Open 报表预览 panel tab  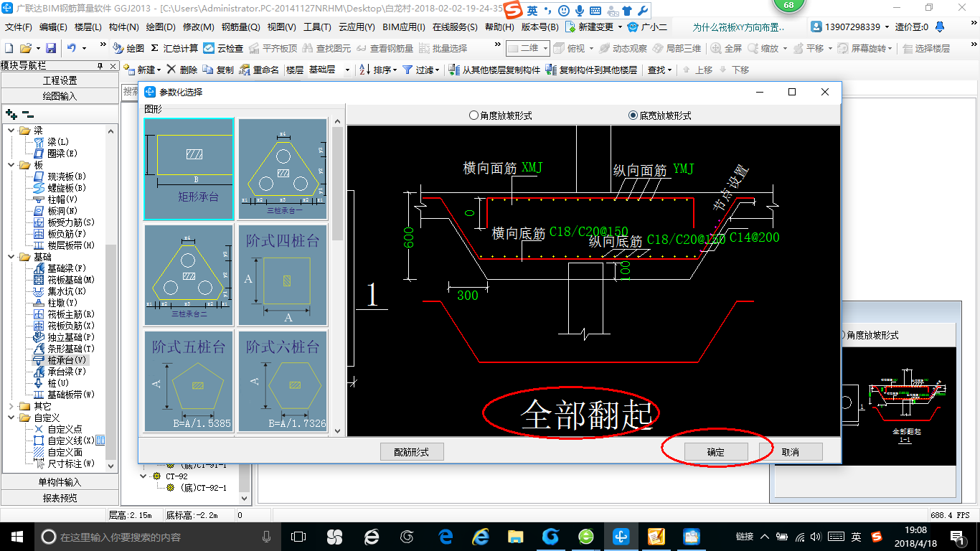coord(60,498)
